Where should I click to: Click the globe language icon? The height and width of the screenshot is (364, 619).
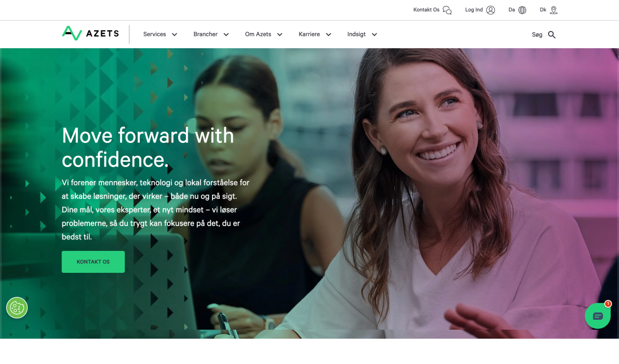522,10
